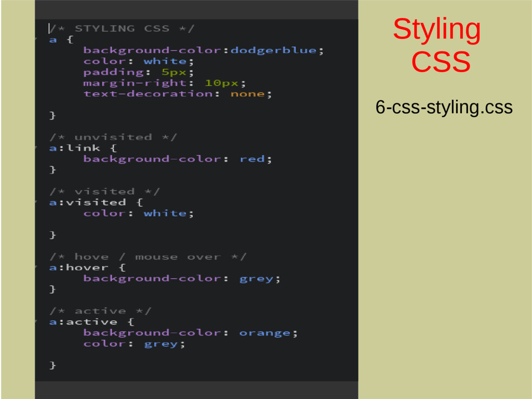Click the 'a:hover' selector
The height and width of the screenshot is (399, 532).
coord(79,268)
